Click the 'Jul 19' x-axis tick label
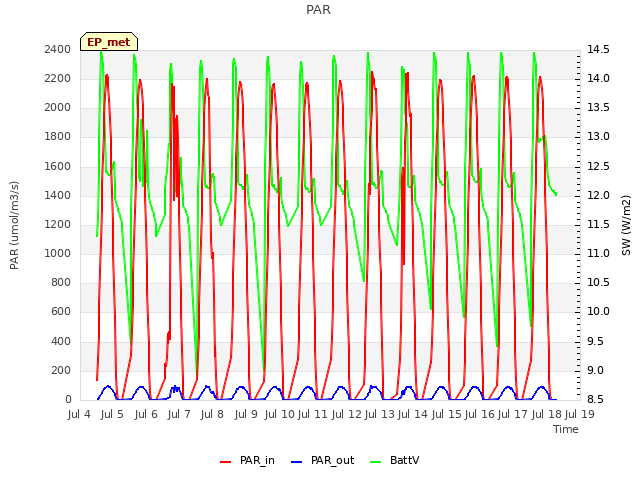640x480 pixels. 579,414
